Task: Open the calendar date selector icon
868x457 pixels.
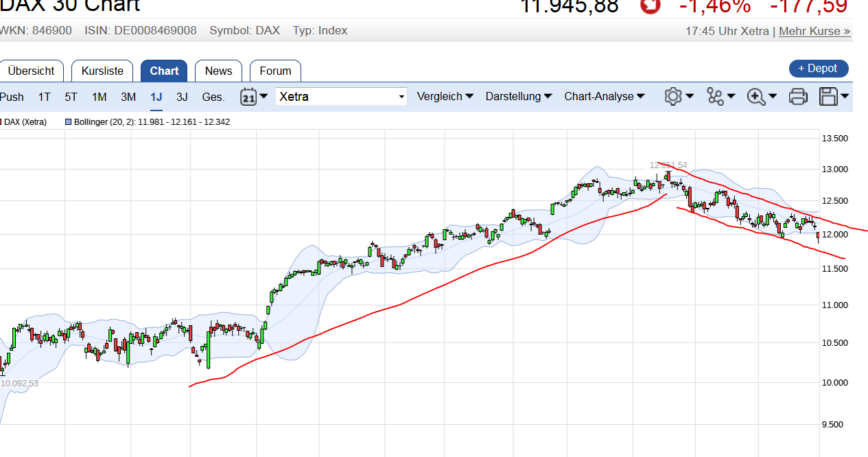Action: [x=248, y=97]
